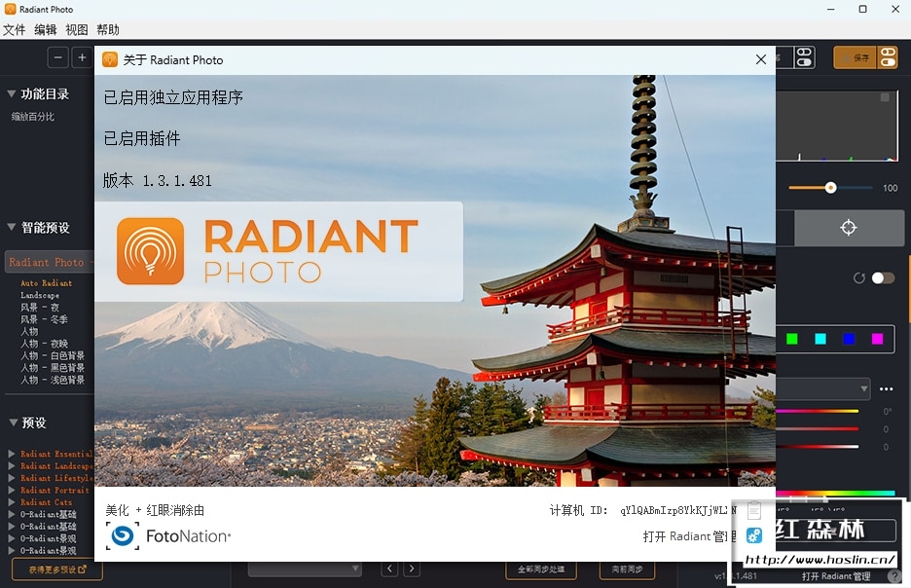Select the blue color swatch
The height and width of the screenshot is (588, 911).
point(849,339)
